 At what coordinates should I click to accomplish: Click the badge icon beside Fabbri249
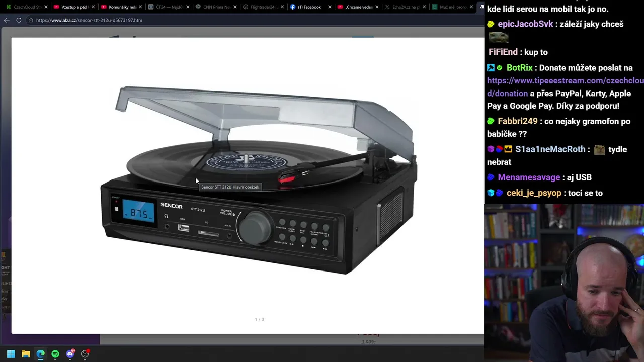point(491,121)
